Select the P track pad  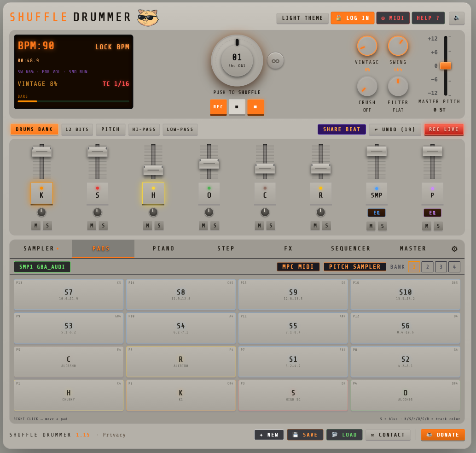[432, 193]
